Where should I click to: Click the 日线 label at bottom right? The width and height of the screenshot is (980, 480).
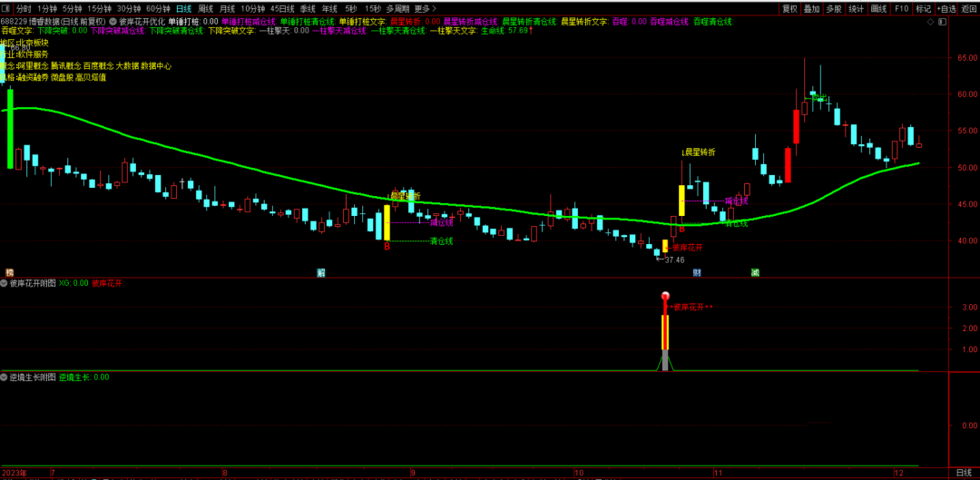click(x=964, y=473)
